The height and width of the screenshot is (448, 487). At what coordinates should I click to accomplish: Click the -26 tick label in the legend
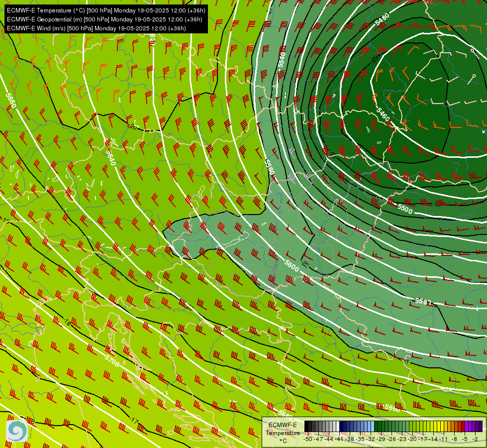click(x=392, y=439)
